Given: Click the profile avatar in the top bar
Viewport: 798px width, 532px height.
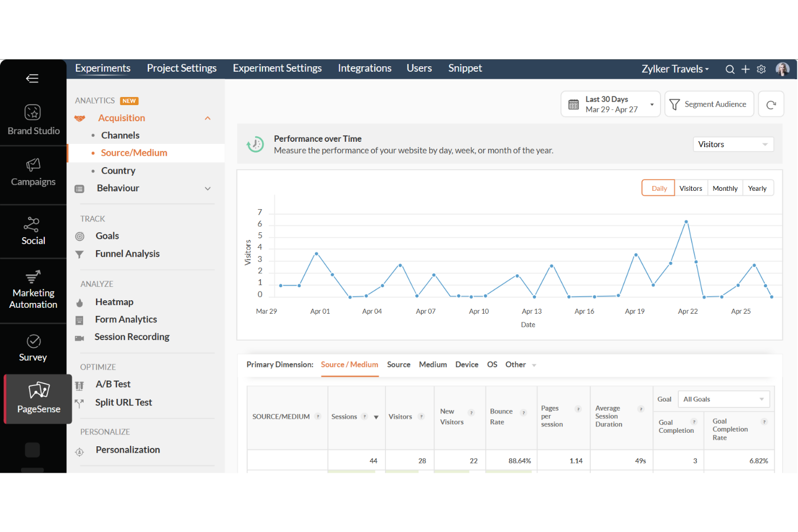Looking at the screenshot, I should 782,69.
